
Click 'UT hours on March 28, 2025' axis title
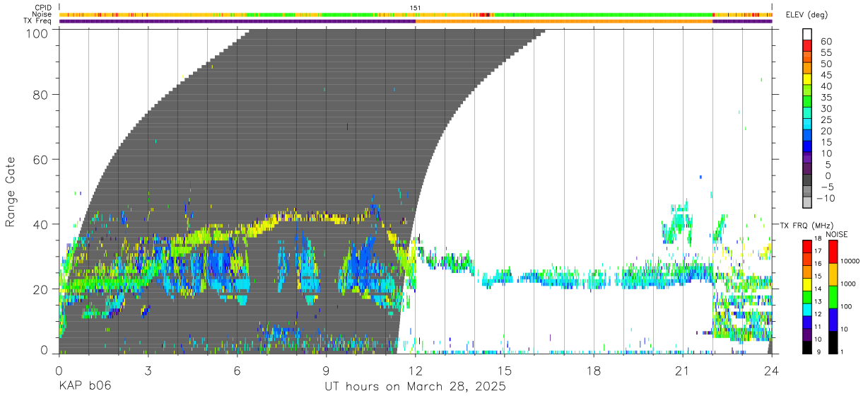pyautogui.click(x=415, y=388)
